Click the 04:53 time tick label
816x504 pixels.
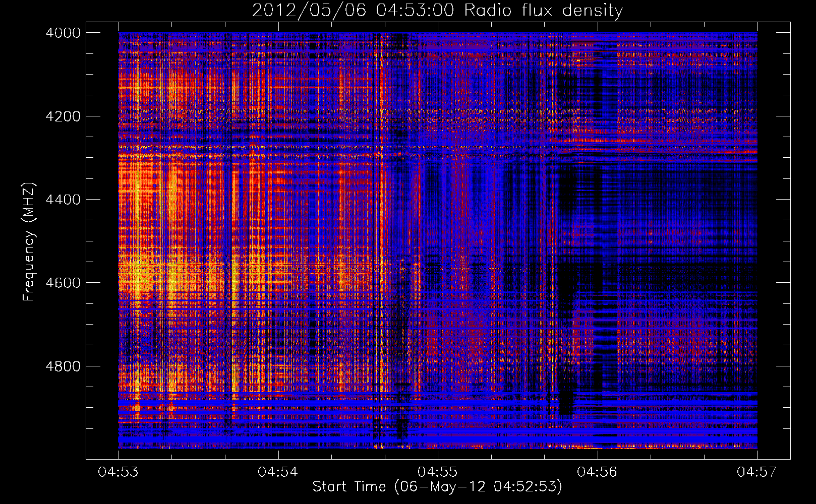click(119, 472)
